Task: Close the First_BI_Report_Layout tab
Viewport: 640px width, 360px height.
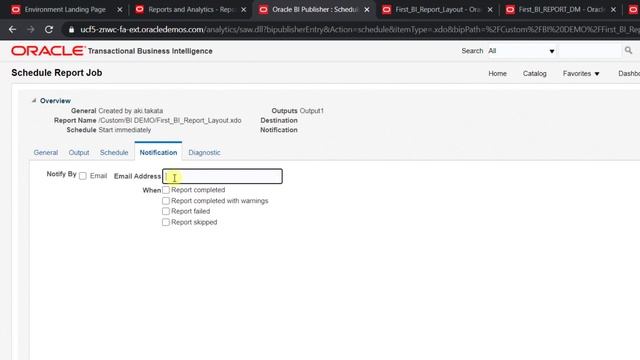Action: [x=490, y=9]
